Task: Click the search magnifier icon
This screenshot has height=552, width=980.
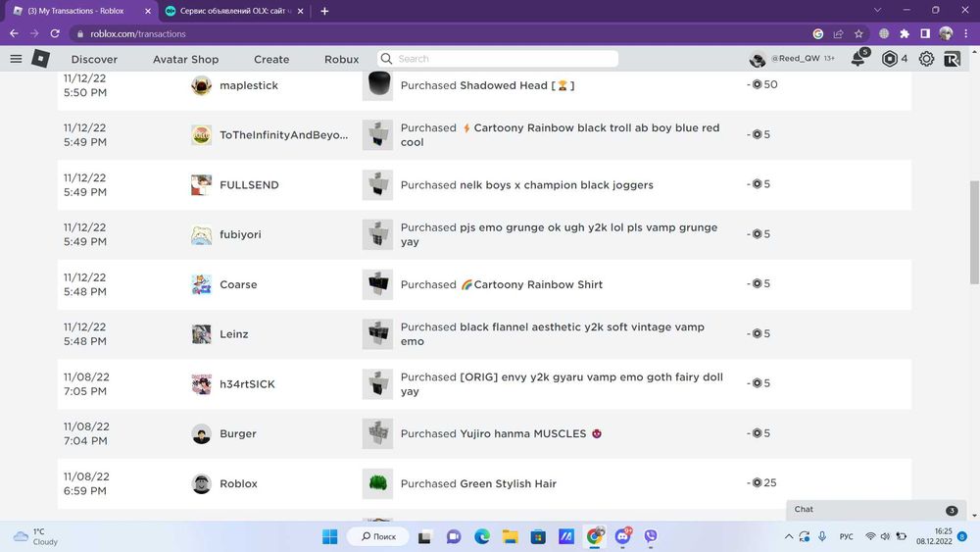Action: (x=386, y=59)
